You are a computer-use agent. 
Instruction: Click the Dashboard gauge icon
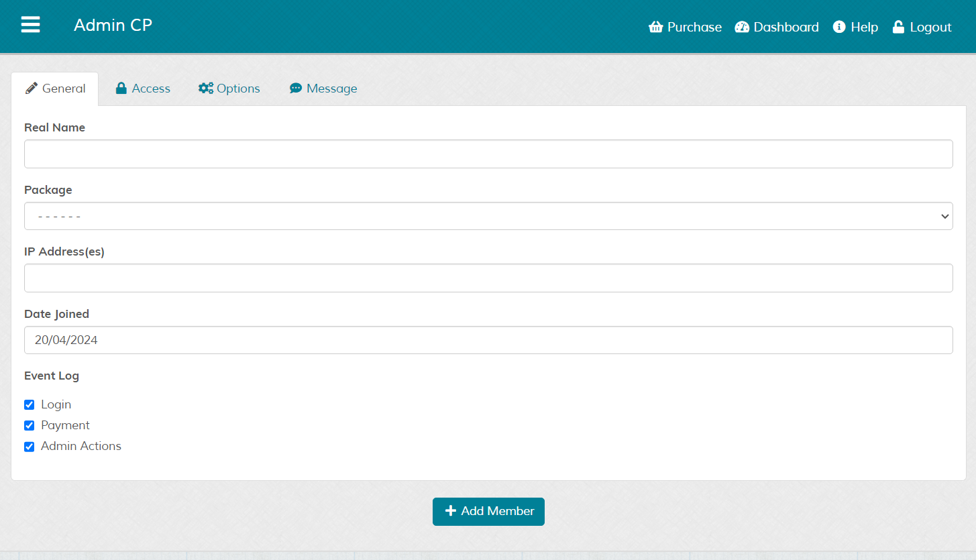point(742,27)
